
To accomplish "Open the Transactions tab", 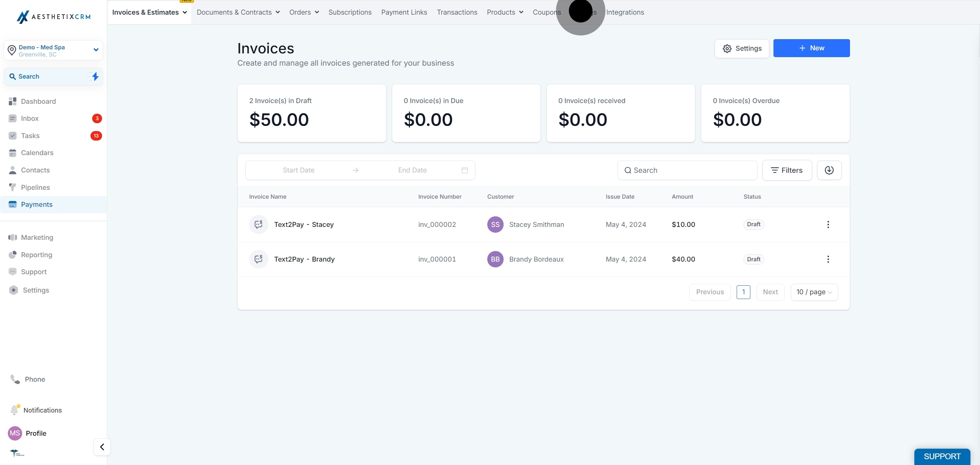I will [457, 12].
